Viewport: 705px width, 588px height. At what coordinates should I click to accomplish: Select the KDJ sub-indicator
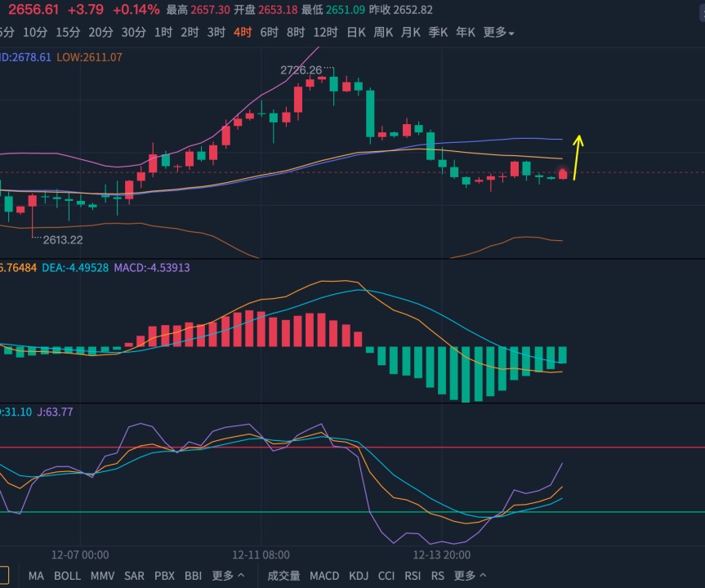(x=359, y=576)
